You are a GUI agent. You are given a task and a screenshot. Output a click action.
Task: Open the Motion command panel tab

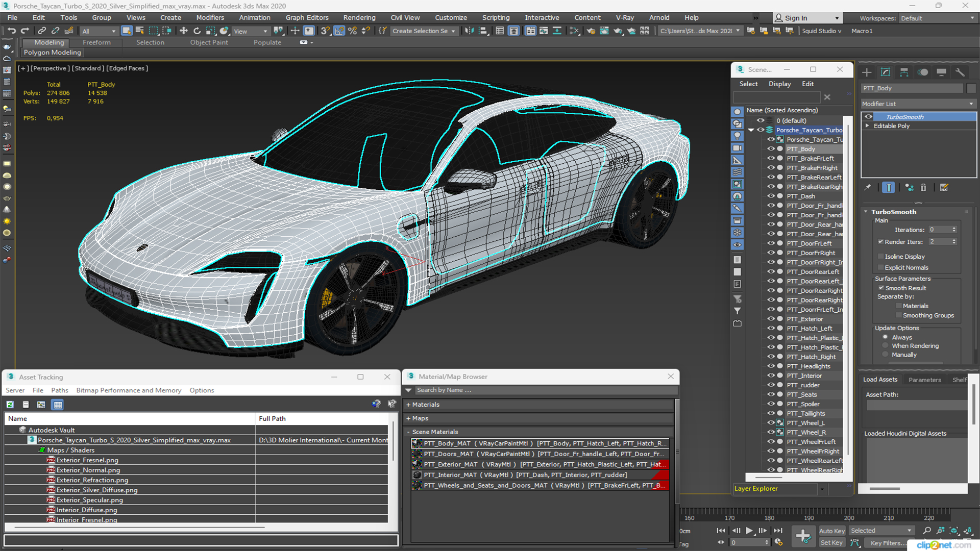pyautogui.click(x=923, y=72)
